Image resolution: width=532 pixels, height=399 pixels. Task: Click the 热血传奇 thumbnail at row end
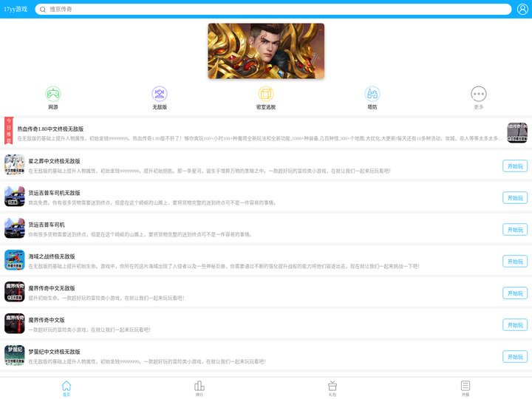click(x=517, y=133)
